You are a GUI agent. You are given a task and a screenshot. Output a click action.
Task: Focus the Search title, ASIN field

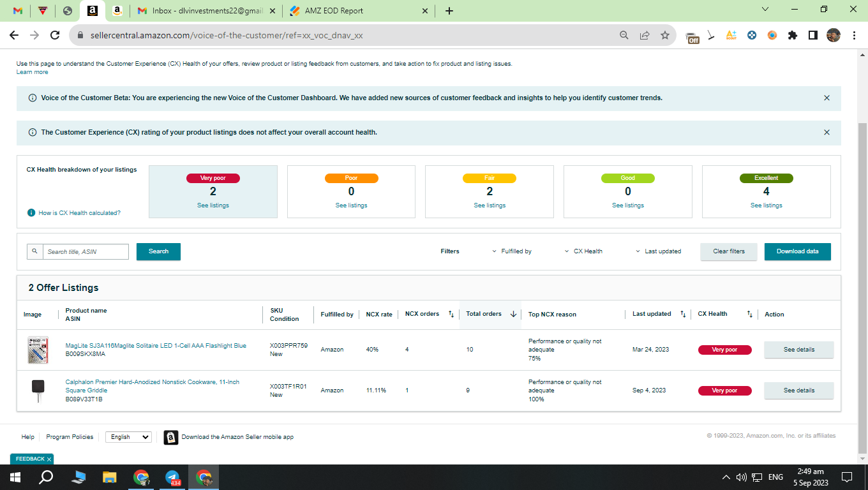pyautogui.click(x=86, y=251)
